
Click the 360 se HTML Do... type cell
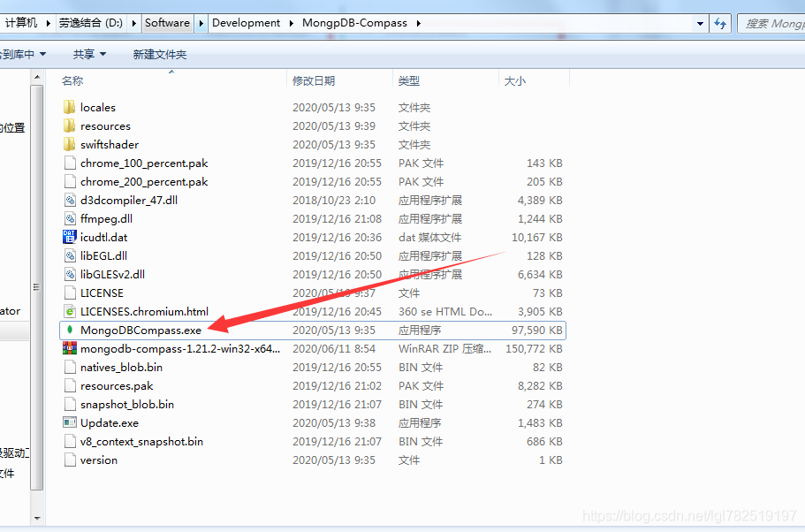pos(445,312)
